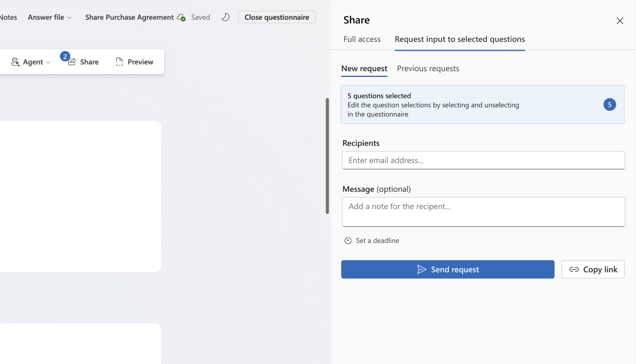Click the cloud saved status icon
Screen dimensions: 636x364
pos(181,18)
